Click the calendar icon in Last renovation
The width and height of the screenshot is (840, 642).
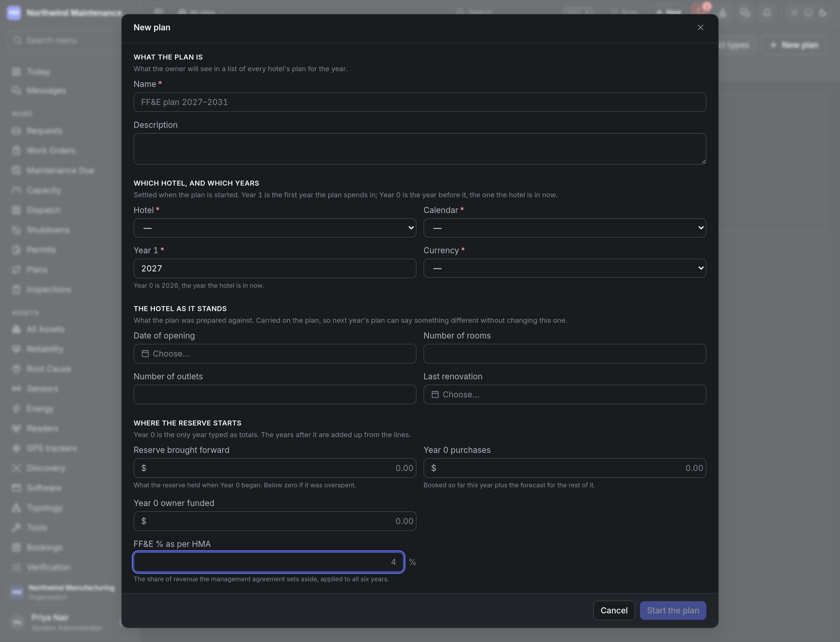click(x=435, y=394)
